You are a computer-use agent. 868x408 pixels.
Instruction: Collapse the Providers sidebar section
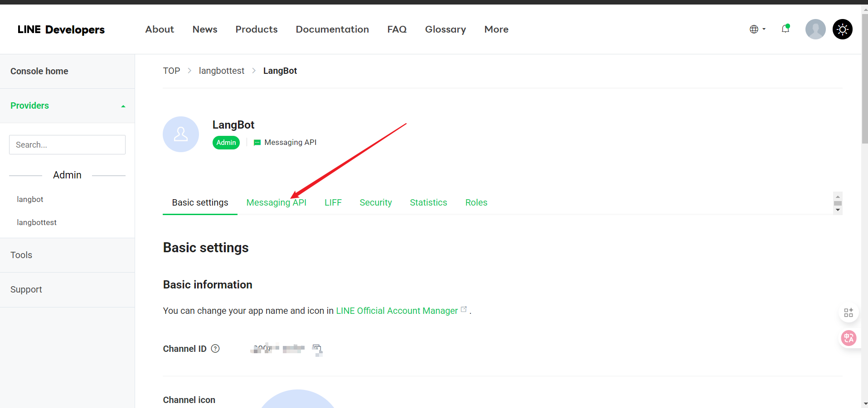tap(123, 106)
